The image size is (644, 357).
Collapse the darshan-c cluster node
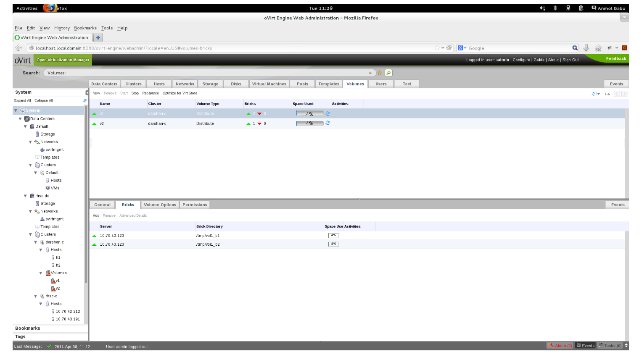tap(36, 242)
